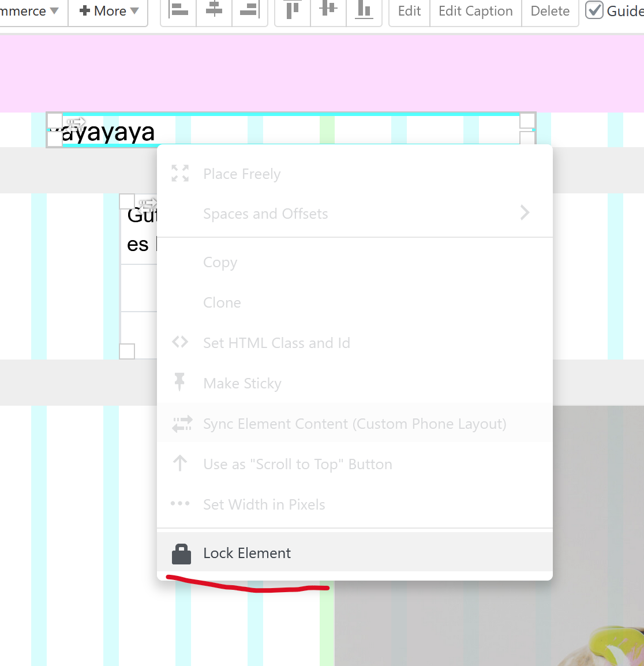Expand the Spaces and Offsets submenu arrow
Screen dimensions: 644x666
pyautogui.click(x=525, y=213)
